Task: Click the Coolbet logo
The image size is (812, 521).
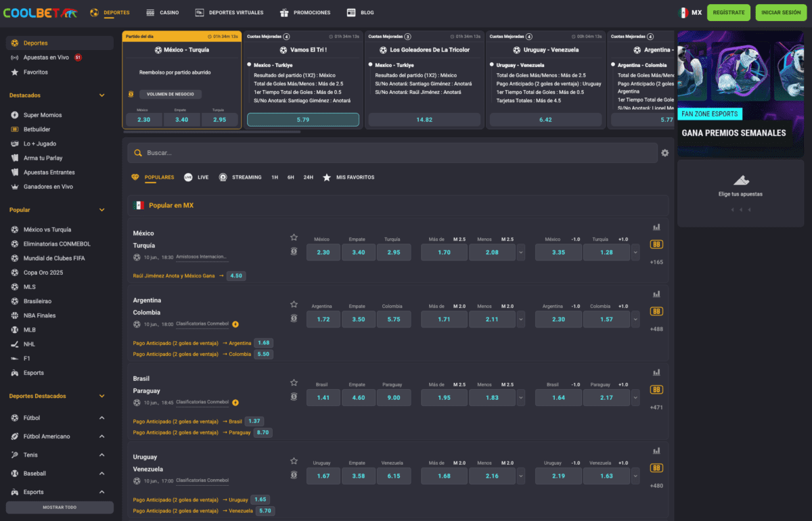Action: (x=40, y=12)
